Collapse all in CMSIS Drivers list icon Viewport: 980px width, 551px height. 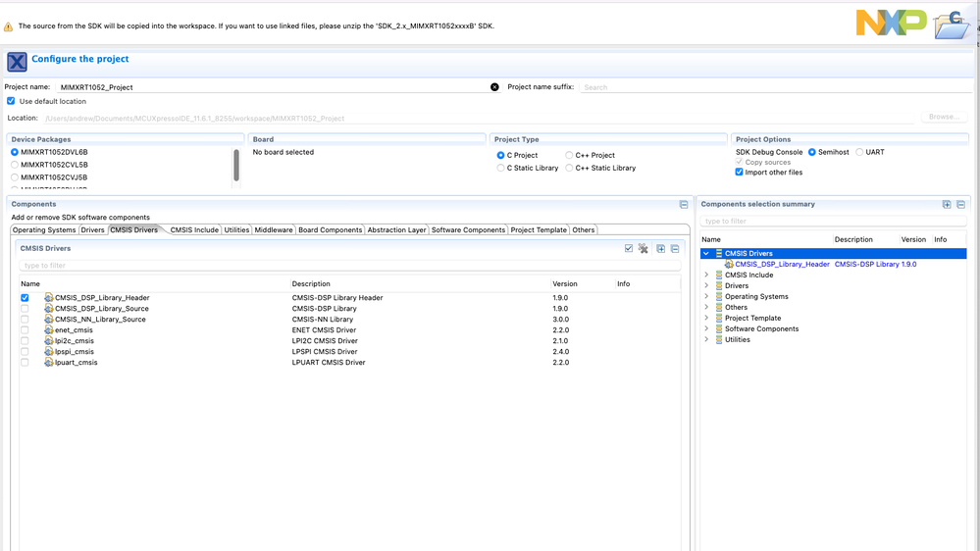(x=675, y=248)
